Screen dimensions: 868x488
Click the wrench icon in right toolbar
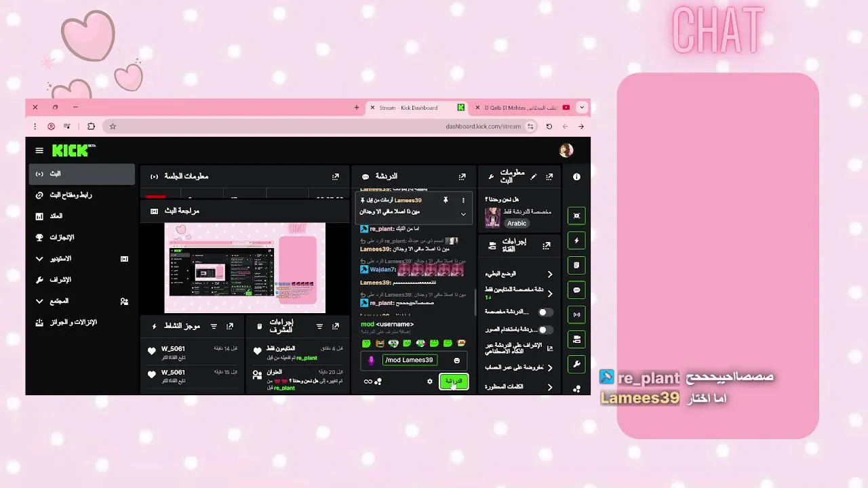[576, 364]
